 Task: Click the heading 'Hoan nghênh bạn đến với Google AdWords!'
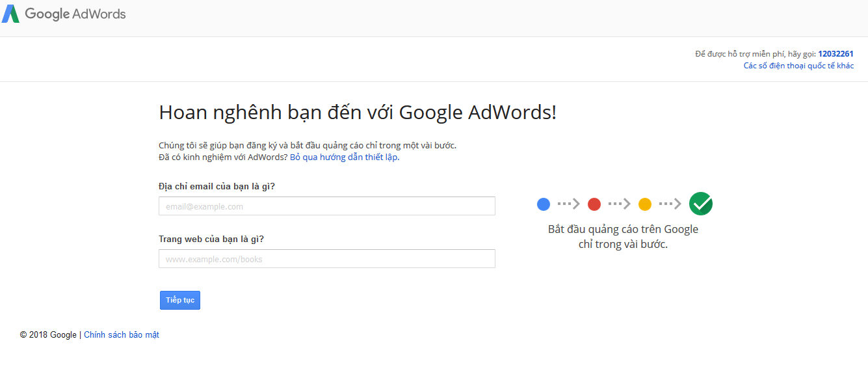click(358, 113)
